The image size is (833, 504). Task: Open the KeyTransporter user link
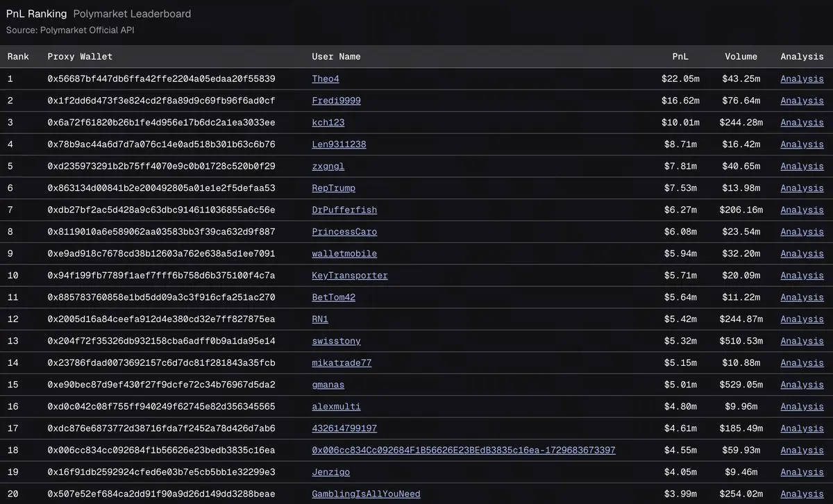350,276
